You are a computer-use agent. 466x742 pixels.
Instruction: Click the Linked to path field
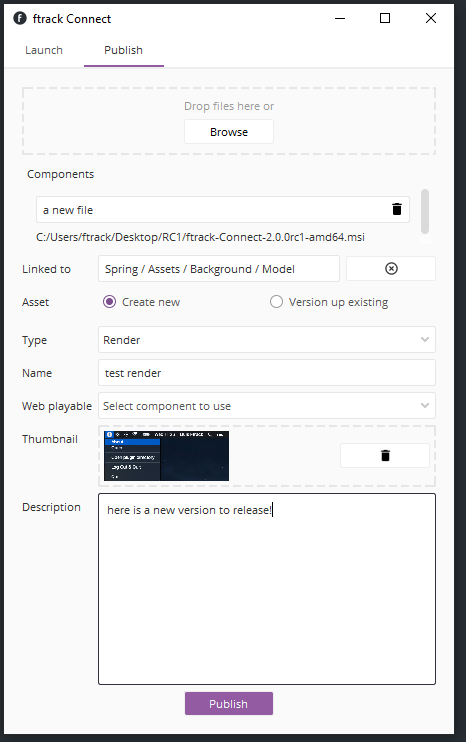click(x=219, y=269)
